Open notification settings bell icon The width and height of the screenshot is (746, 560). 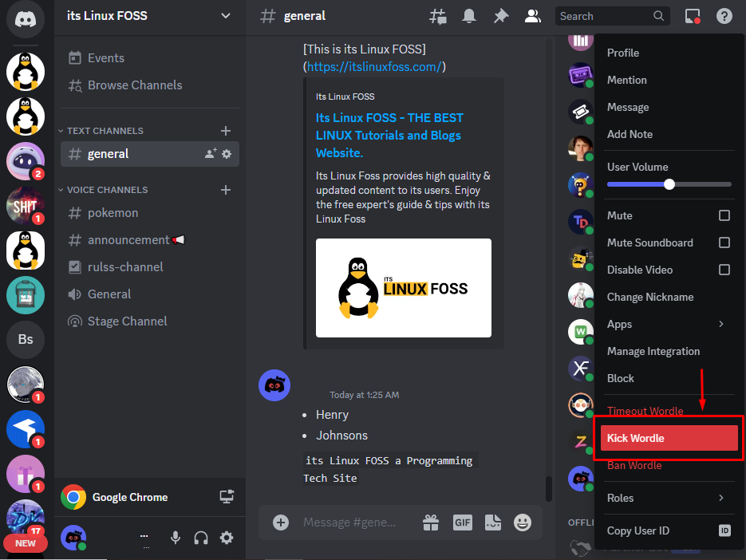469,16
